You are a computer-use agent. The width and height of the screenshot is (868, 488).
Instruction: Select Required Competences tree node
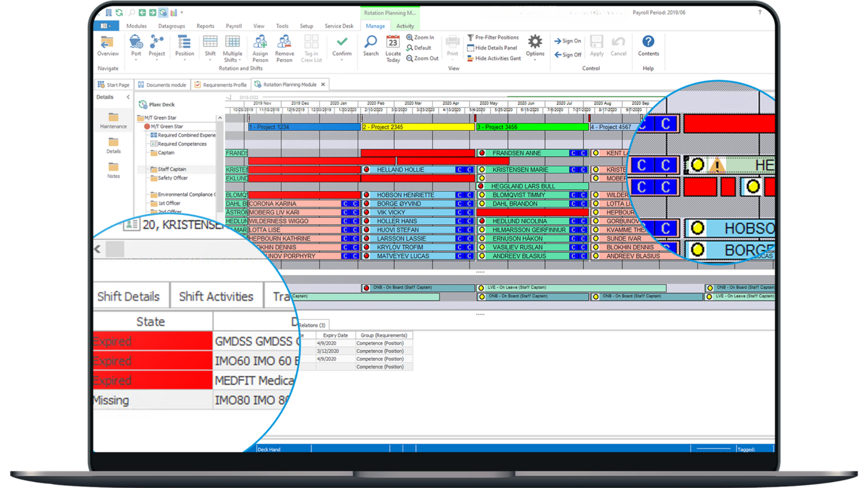(179, 144)
